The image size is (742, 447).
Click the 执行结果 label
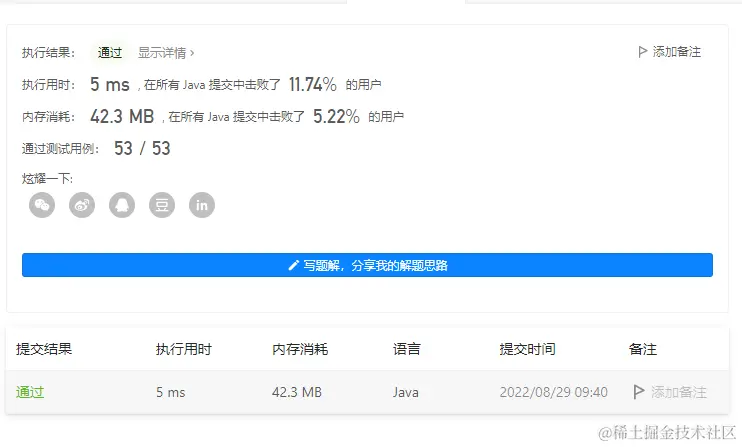pyautogui.click(x=48, y=53)
